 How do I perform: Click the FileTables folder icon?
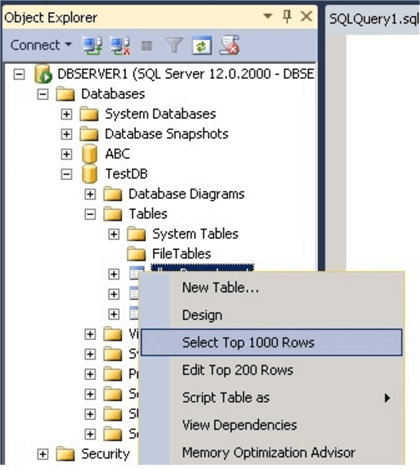137,254
